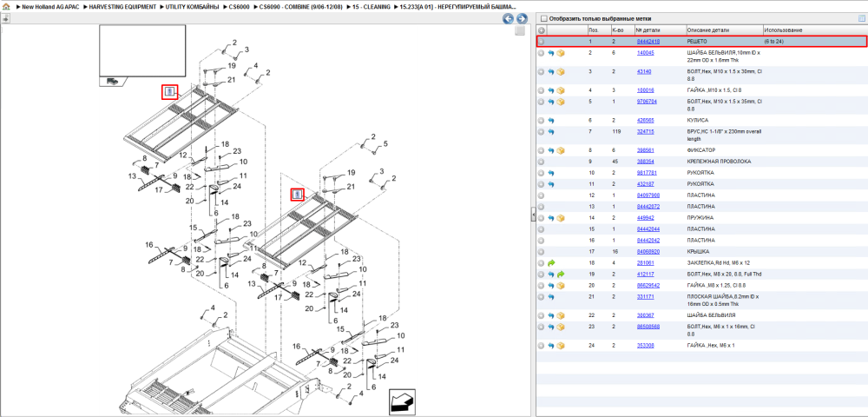Select the 'КРЕПЕЖНАЯ ПРОВОЛОКА' description cell

click(x=719, y=162)
